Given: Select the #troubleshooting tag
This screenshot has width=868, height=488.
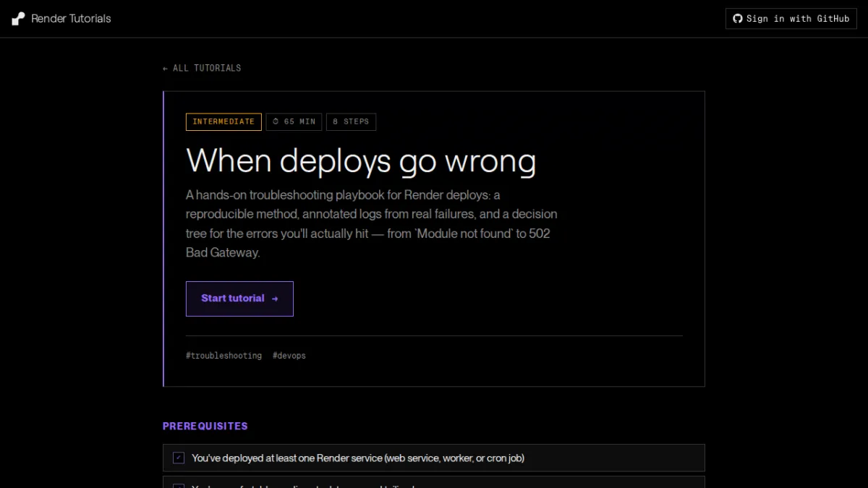Looking at the screenshot, I should 224,356.
